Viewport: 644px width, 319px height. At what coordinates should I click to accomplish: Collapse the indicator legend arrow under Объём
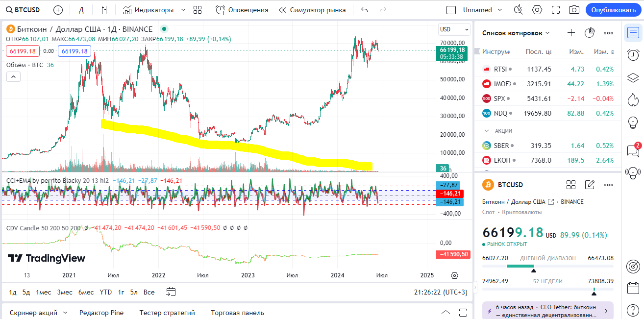(13, 76)
